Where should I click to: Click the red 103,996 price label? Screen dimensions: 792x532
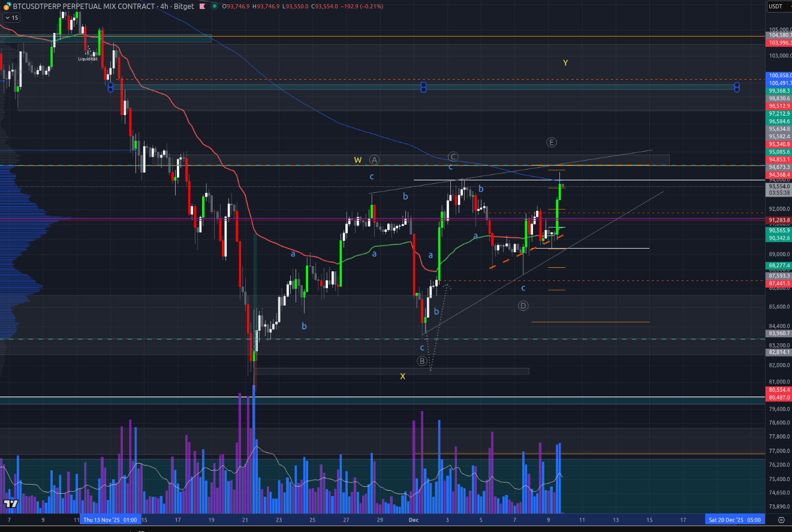pyautogui.click(x=779, y=43)
